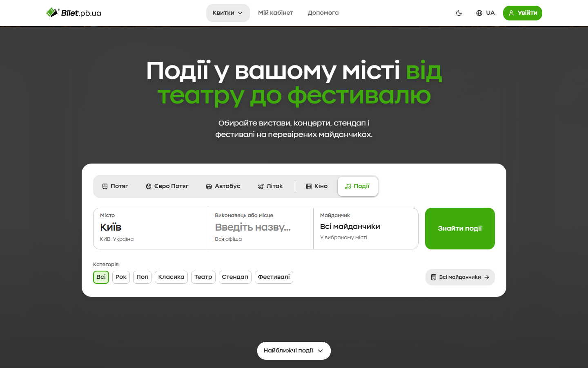The image size is (588, 368).
Task: Select the Рок category chip
Action: point(121,277)
